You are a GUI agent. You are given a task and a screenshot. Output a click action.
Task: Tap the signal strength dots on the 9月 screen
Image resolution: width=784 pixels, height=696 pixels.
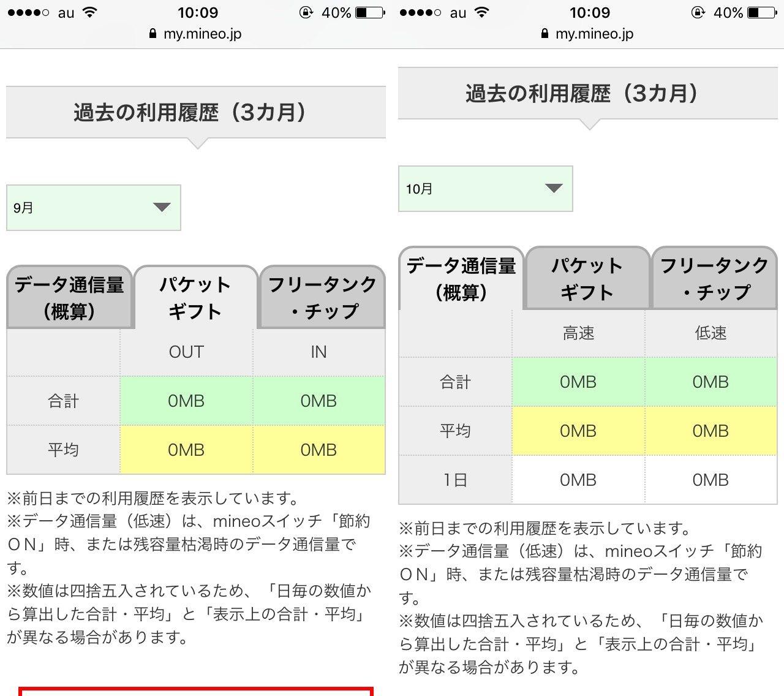[28, 12]
